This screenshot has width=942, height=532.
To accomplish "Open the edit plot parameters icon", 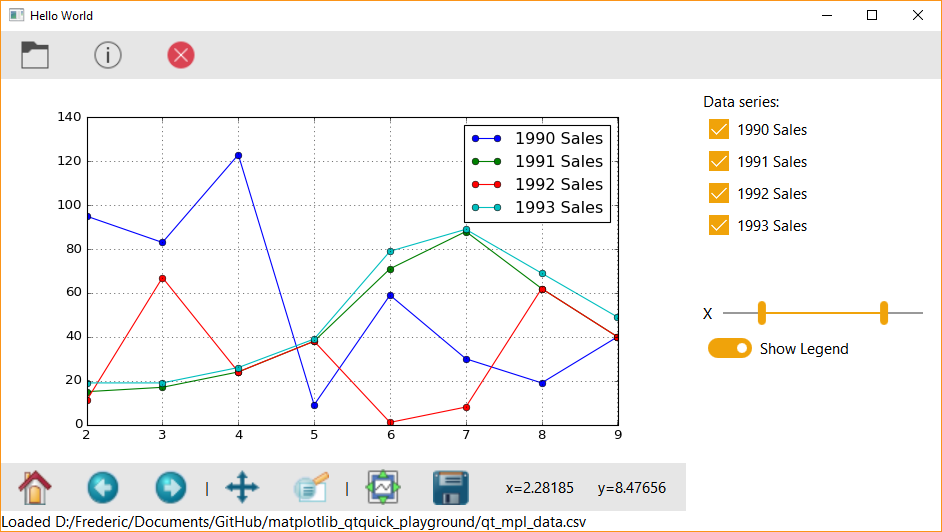I will [311, 487].
